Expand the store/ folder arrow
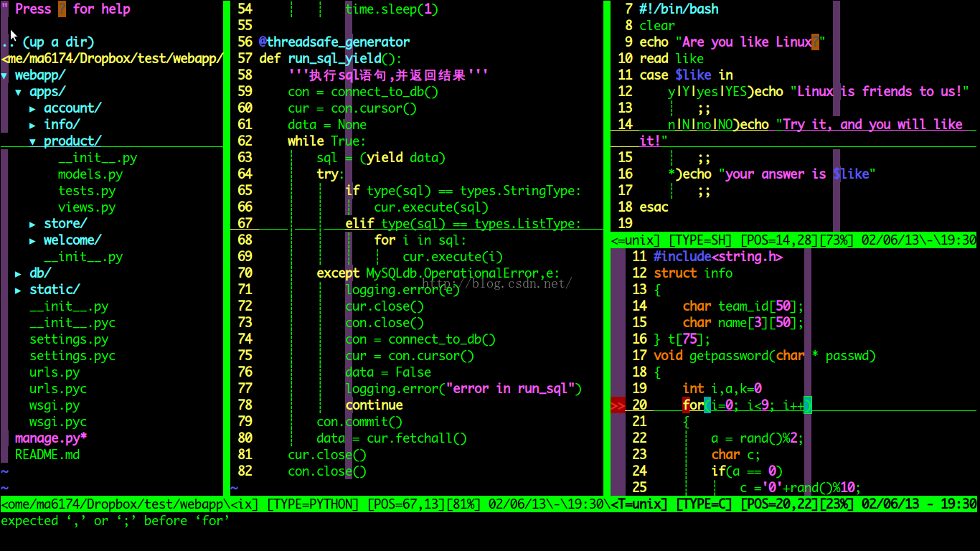This screenshot has width=980, height=551. pos(33,224)
